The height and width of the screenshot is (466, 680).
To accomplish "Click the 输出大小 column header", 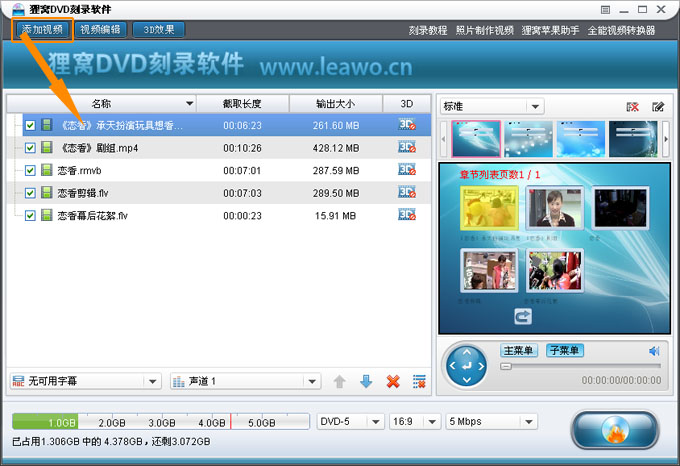I will [x=335, y=104].
